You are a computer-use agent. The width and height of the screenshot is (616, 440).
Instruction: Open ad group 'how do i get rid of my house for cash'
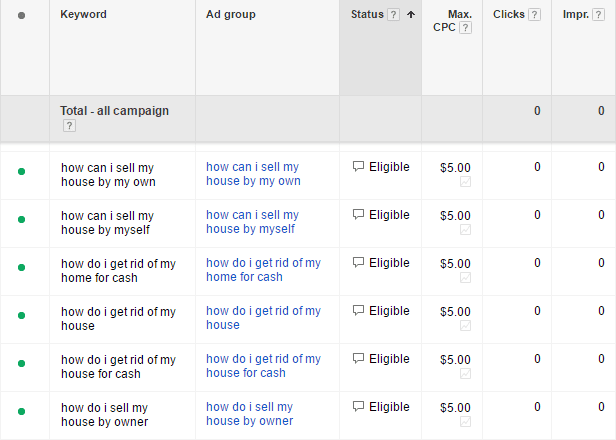coord(264,365)
